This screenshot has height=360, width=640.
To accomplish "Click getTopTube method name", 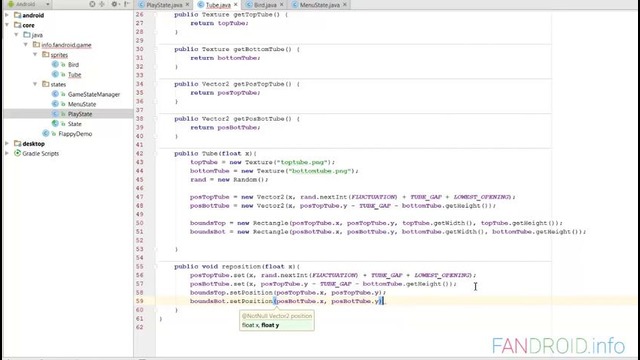I will click(x=253, y=14).
